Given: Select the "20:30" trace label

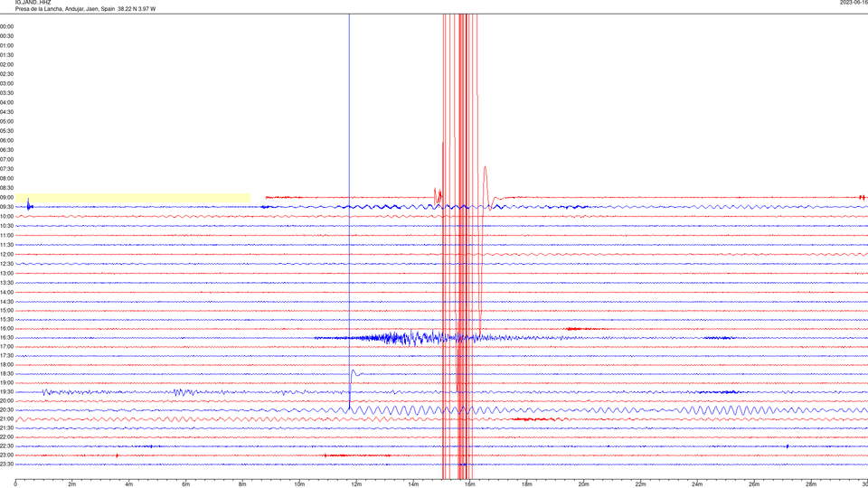Looking at the screenshot, I should click(x=6, y=410).
